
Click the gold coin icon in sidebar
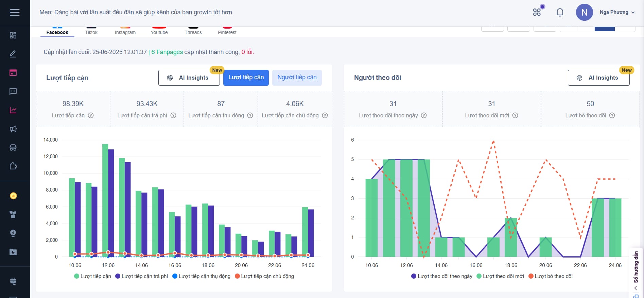point(13,196)
